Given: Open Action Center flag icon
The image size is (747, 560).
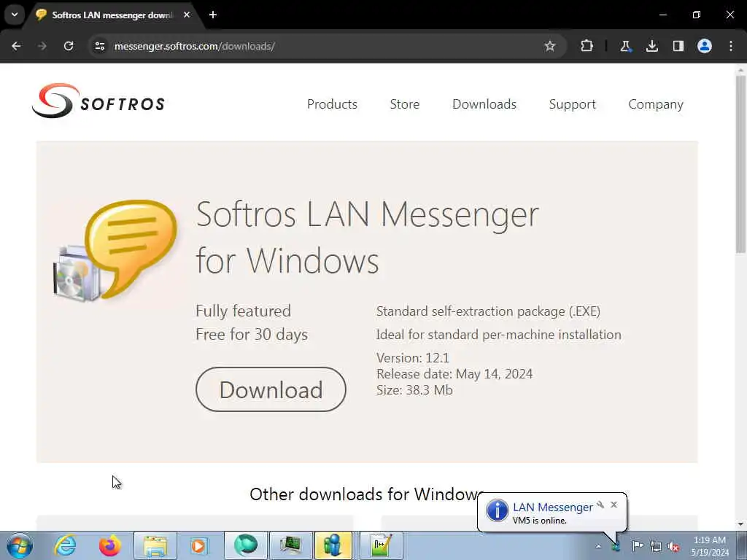Looking at the screenshot, I should (638, 546).
